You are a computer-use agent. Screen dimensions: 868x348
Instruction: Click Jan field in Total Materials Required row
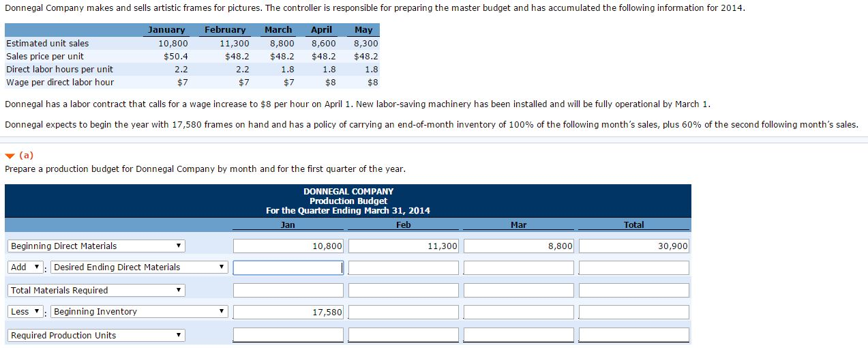click(x=288, y=291)
